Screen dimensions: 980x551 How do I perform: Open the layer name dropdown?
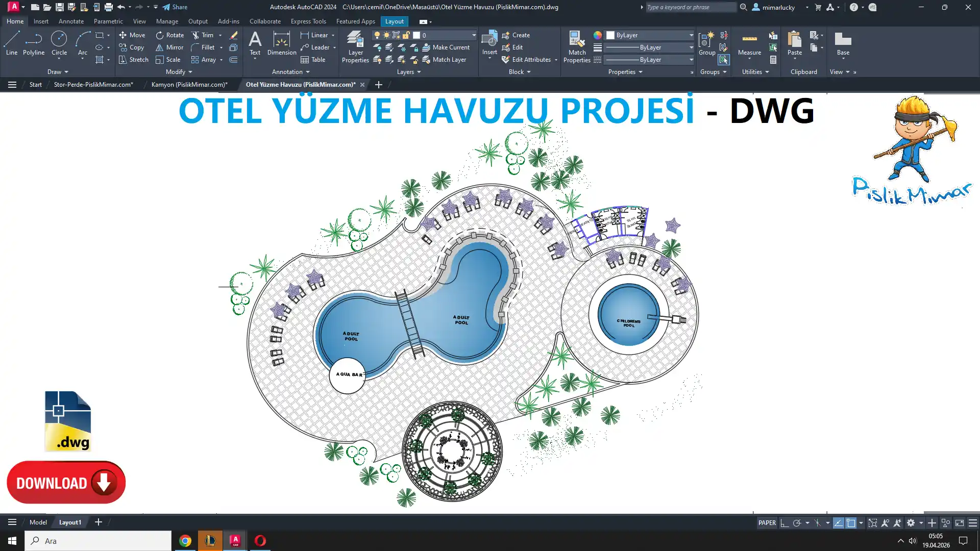474,35
